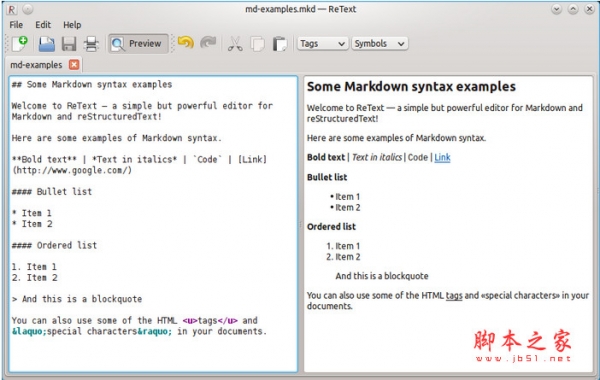Screen dimensions: 600x380
Task: Toggle the Preview mode button
Action: [x=138, y=44]
